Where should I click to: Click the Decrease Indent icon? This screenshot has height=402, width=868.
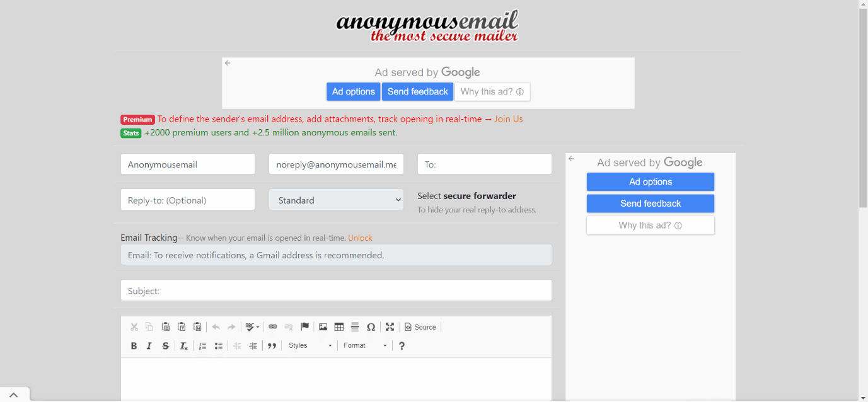(x=237, y=346)
